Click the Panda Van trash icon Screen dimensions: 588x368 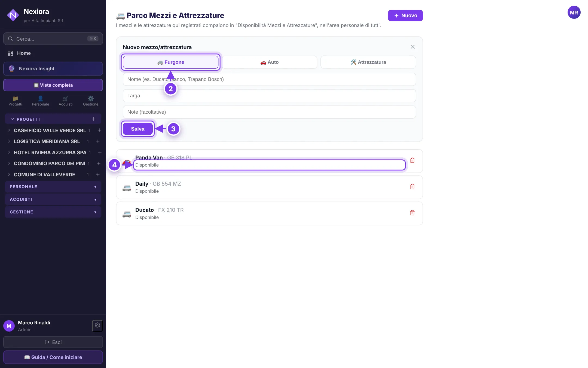coord(412,161)
